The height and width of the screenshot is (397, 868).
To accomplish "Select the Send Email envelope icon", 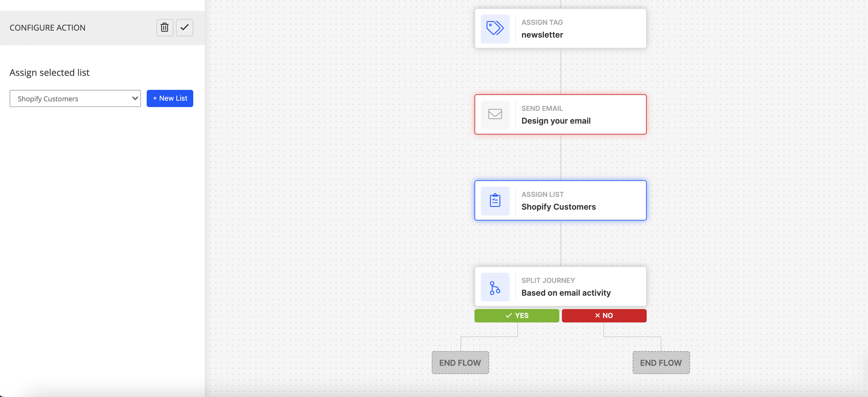I will pos(495,114).
